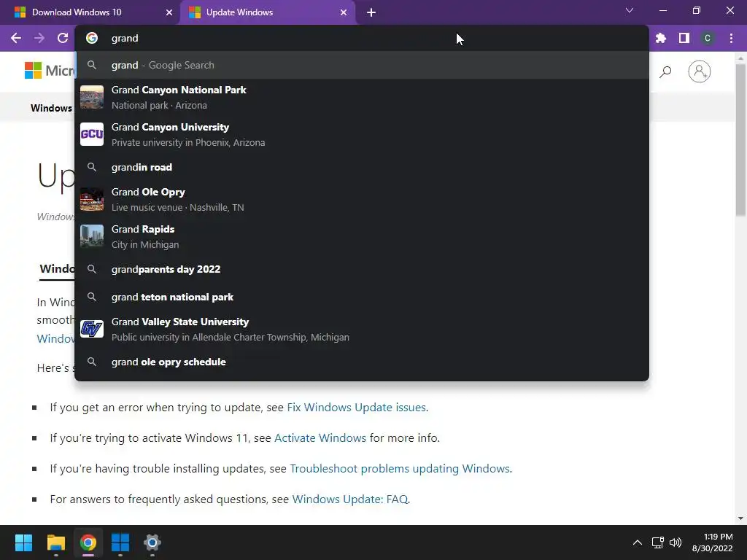Click the GCU logo thumbnail

(91, 134)
